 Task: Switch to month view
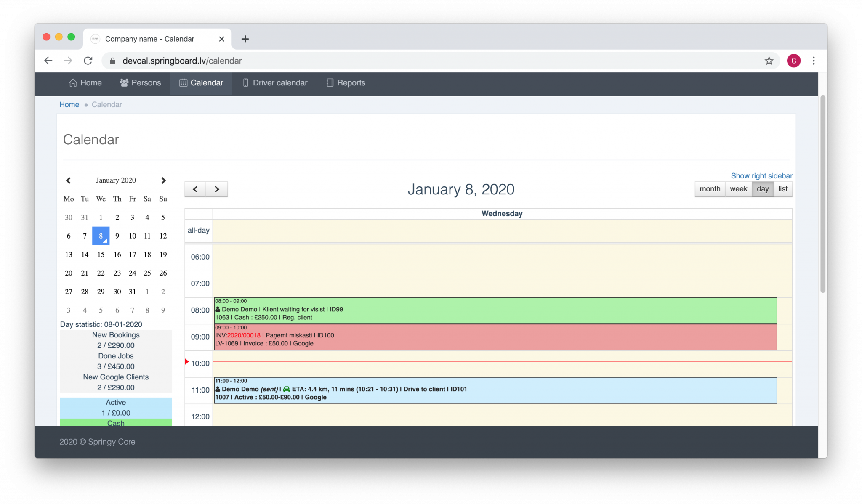(710, 189)
